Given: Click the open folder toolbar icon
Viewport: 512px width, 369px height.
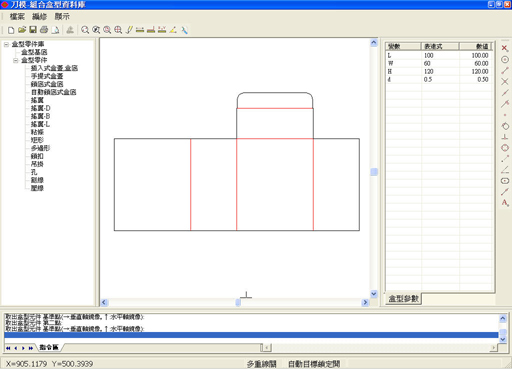Looking at the screenshot, I should (x=22, y=30).
